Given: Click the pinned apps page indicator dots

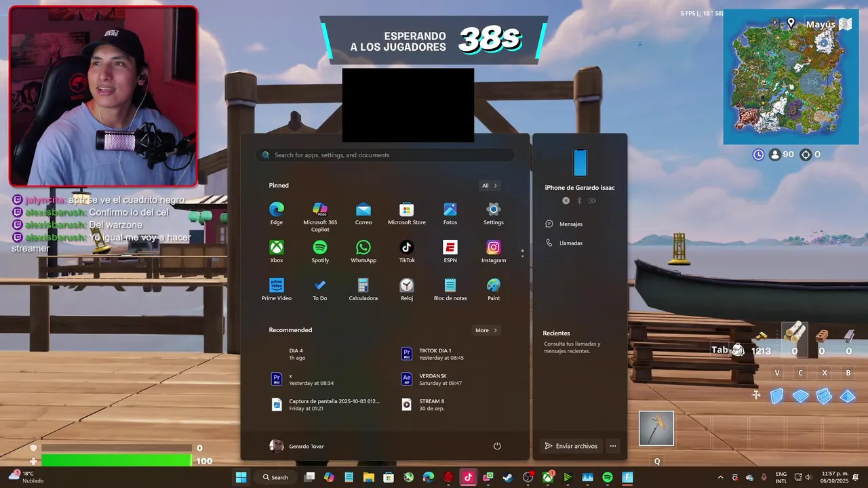Looking at the screenshot, I should click(522, 253).
